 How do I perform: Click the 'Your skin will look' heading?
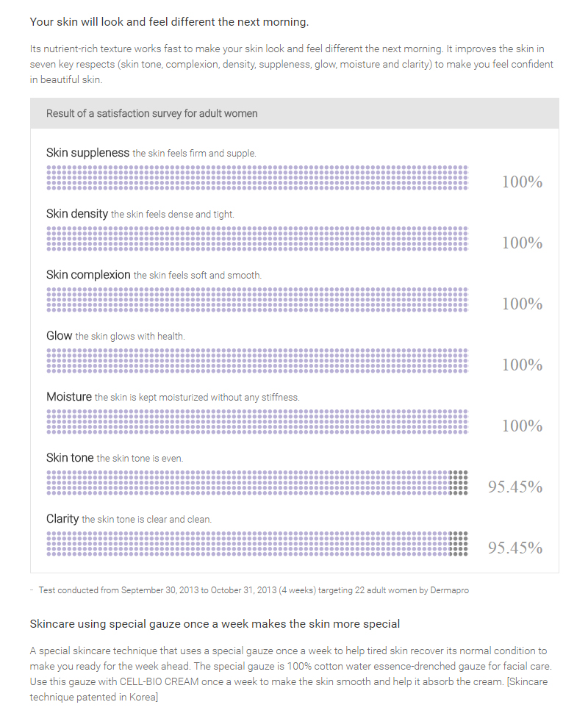pyautogui.click(x=169, y=22)
